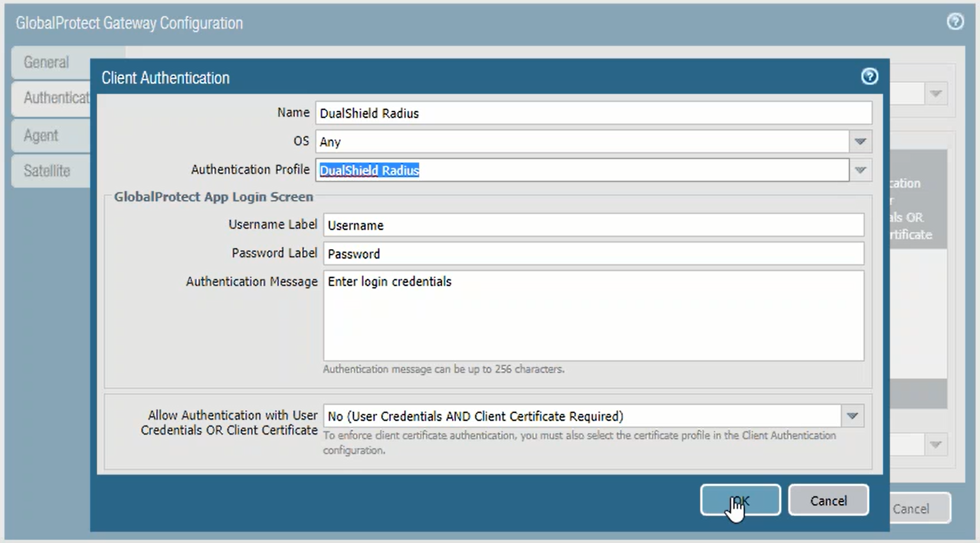Expand the Authentication Profile dropdown arrow
The height and width of the screenshot is (543, 980).
pyautogui.click(x=860, y=171)
